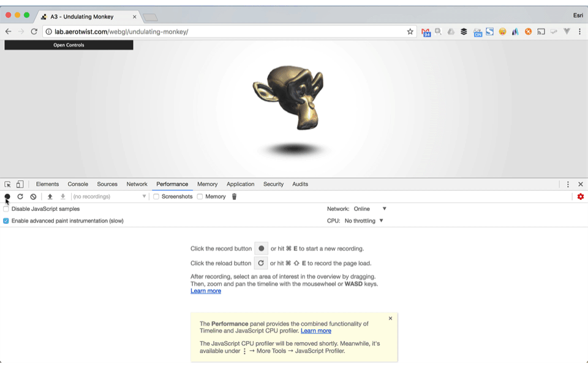The width and height of the screenshot is (588, 368).
Task: Click Open Controls on the page
Action: (69, 45)
